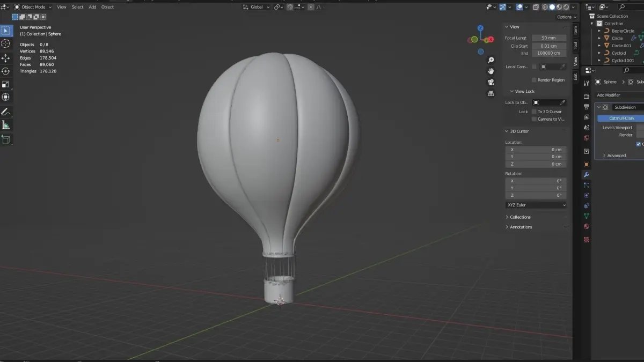Open the viewport View menu
Viewport: 644px width, 362px height.
coord(62,7)
